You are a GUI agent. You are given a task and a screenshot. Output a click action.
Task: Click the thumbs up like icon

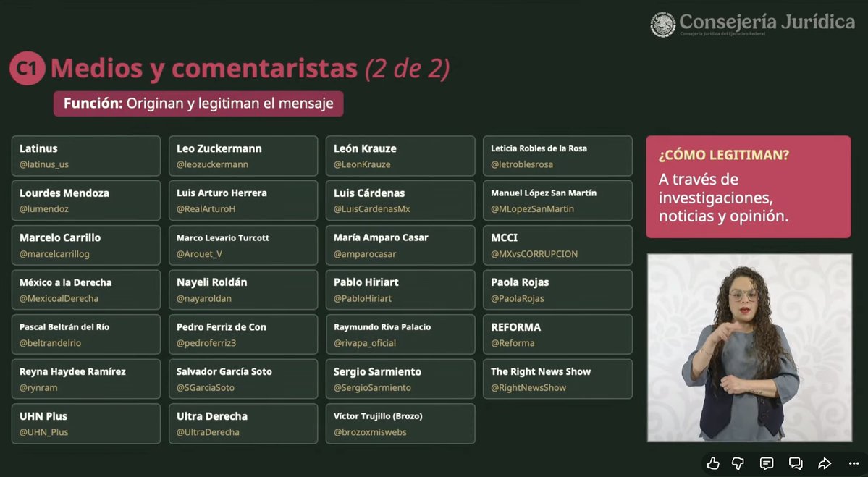(713, 463)
